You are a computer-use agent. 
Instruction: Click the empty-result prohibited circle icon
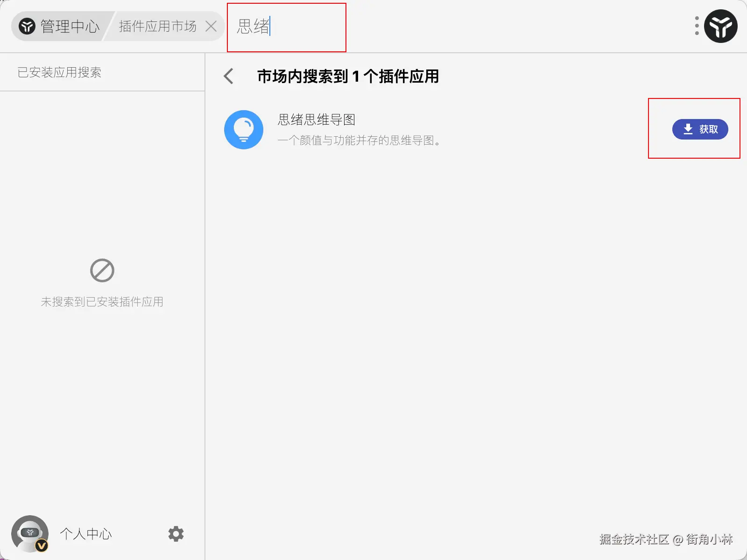(x=102, y=271)
